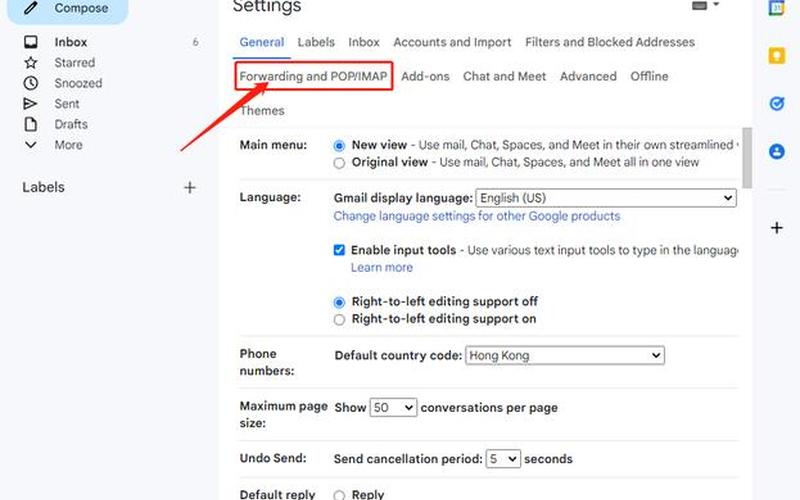The width and height of the screenshot is (800, 500).
Task: Open Snoozed folder label
Action: [x=78, y=83]
